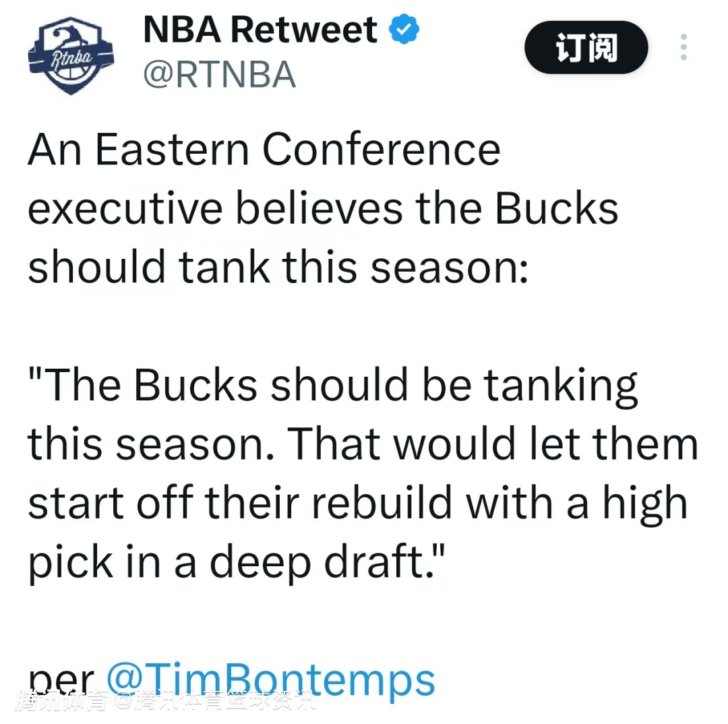The width and height of the screenshot is (728, 724).
Task: Open the RTNBA profile avatar
Action: pos(71,57)
